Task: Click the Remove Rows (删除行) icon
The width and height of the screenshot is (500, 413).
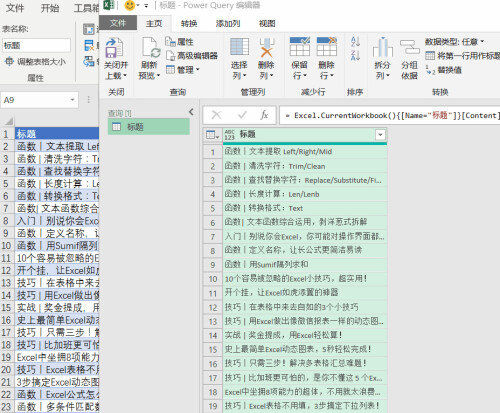Action: click(327, 47)
